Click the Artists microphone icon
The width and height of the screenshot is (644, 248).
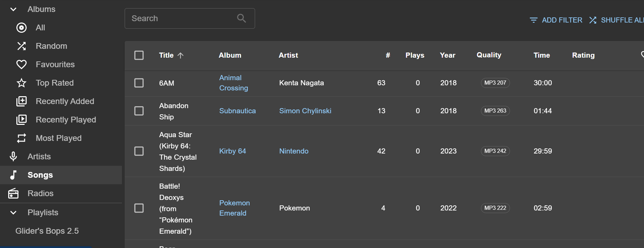tap(13, 157)
